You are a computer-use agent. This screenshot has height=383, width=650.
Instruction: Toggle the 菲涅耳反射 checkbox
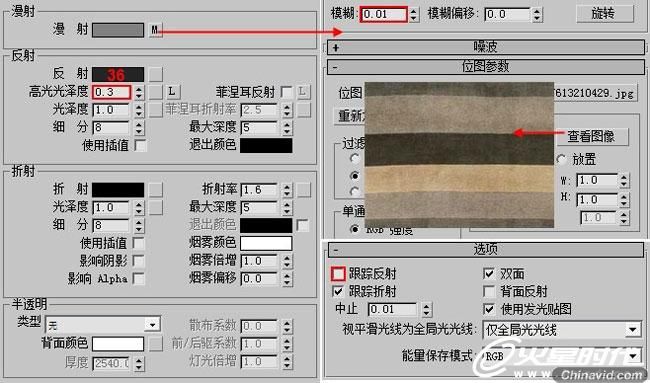click(x=286, y=92)
